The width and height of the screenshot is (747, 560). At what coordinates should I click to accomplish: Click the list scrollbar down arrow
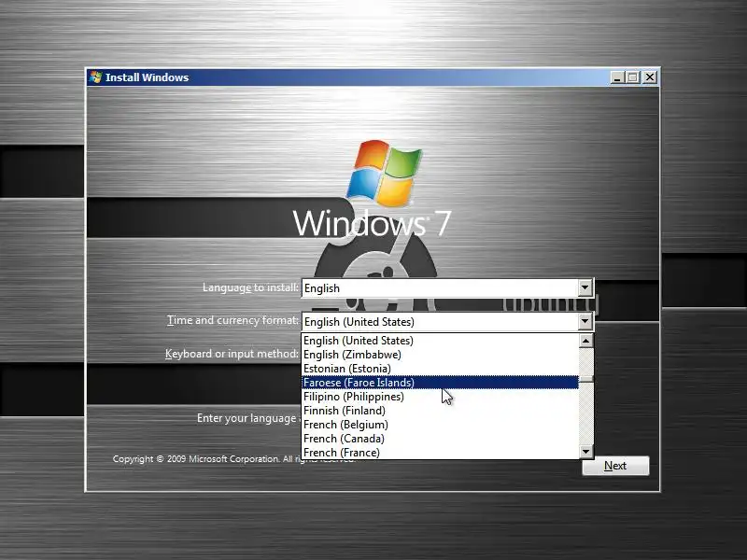(x=586, y=451)
